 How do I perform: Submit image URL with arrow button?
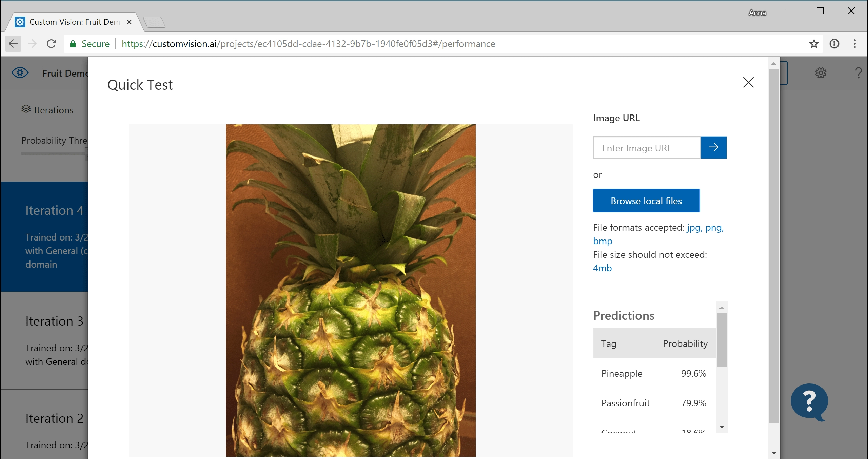[x=714, y=147]
